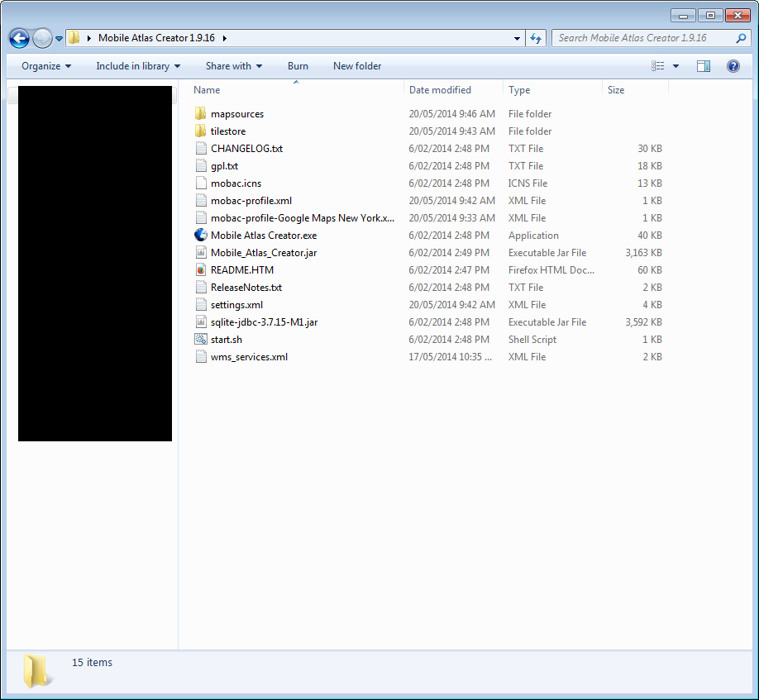This screenshot has width=759, height=700.
Task: Maximize the Explorer window
Action: (x=710, y=16)
